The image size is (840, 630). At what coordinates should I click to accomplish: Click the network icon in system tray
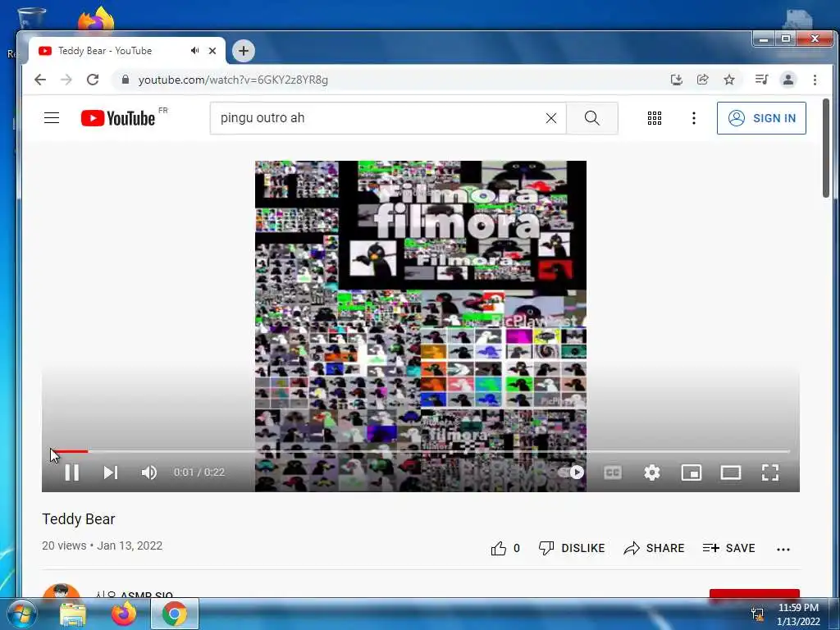[757, 614]
